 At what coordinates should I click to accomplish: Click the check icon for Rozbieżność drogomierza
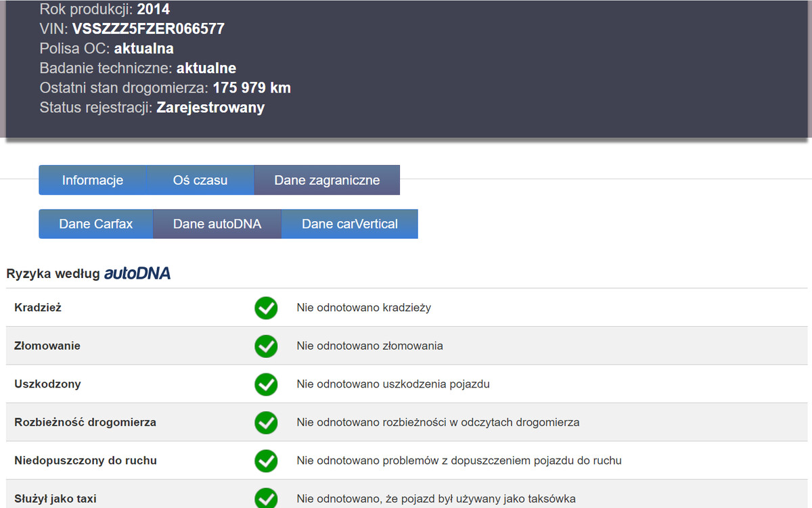(266, 423)
